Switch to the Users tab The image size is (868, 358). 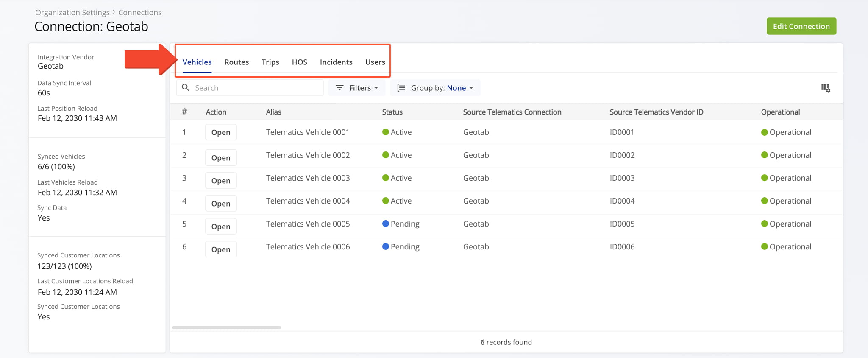pos(375,62)
